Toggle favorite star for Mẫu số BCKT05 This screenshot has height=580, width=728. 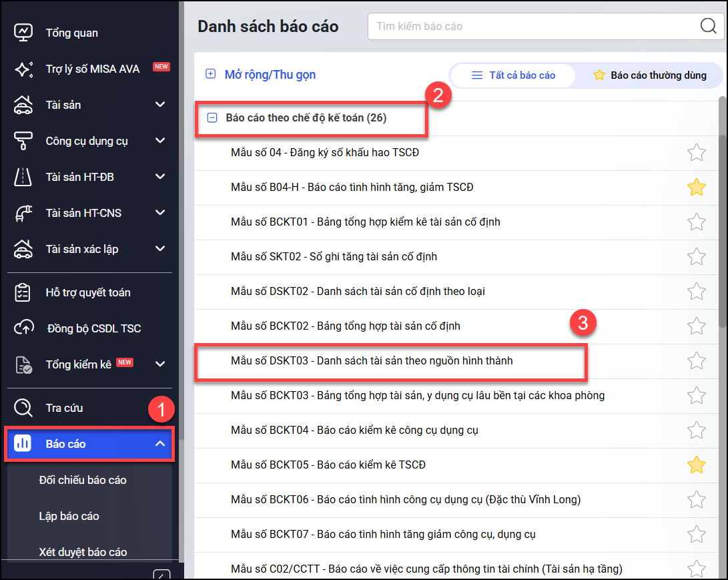(696, 465)
